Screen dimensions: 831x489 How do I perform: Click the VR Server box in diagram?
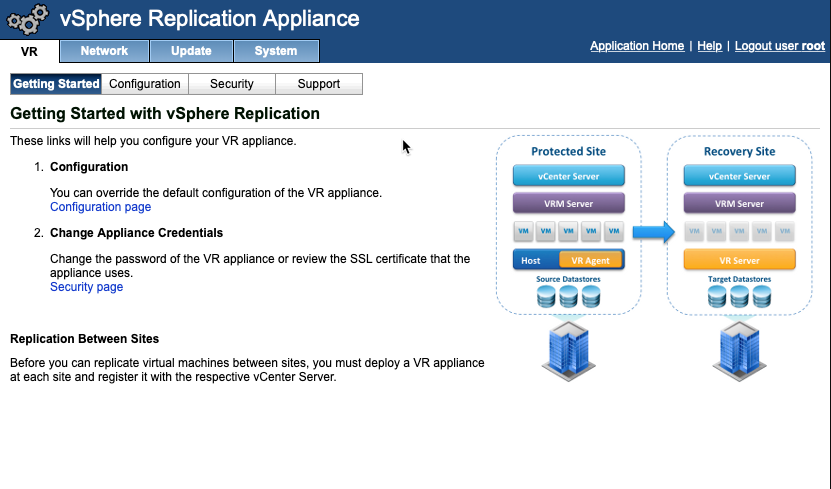[739, 260]
